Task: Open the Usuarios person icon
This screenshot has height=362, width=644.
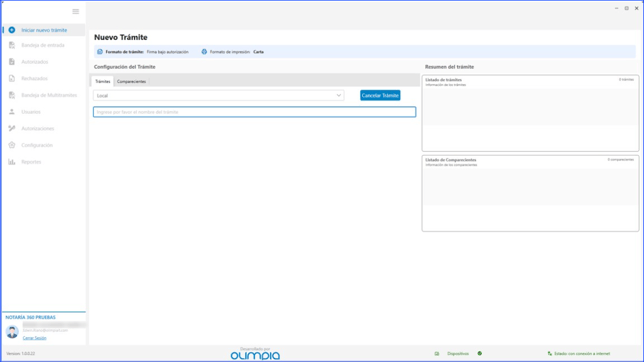Action: pyautogui.click(x=12, y=112)
